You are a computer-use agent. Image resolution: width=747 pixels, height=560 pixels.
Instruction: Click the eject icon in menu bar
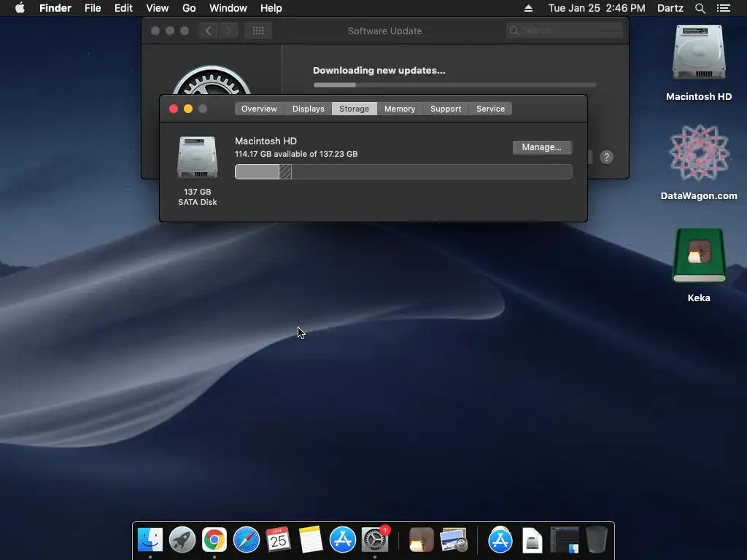[x=528, y=8]
